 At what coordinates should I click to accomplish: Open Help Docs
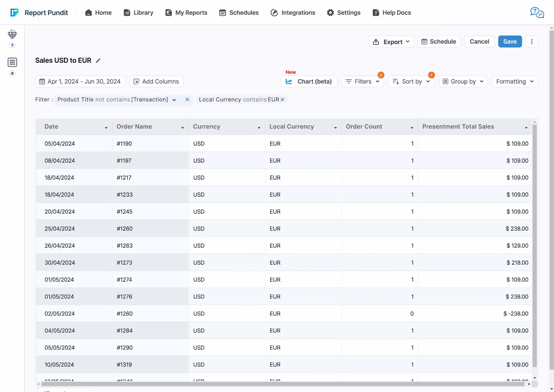392,12
